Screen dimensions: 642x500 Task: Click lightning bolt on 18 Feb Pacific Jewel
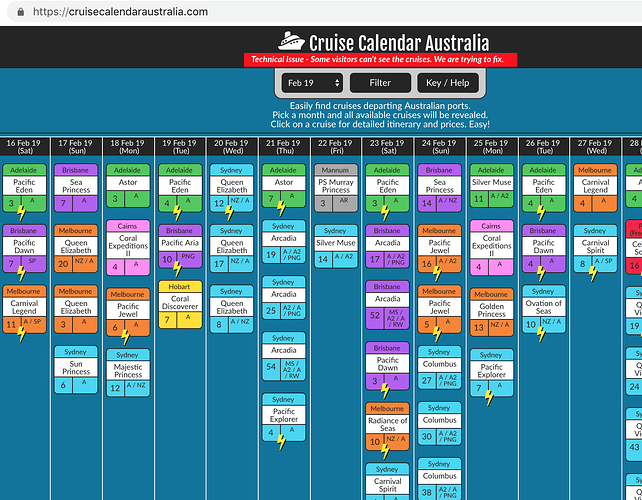point(125,337)
